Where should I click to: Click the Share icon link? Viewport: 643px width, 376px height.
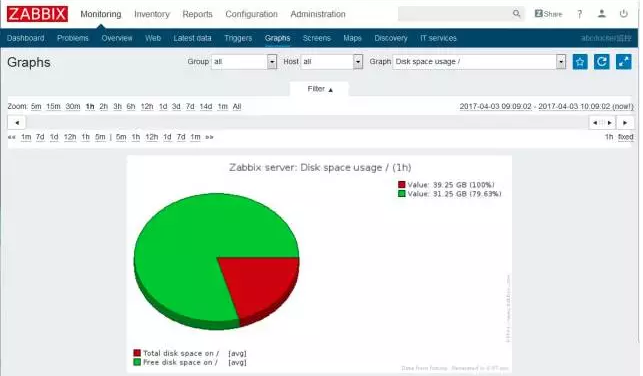coord(548,14)
